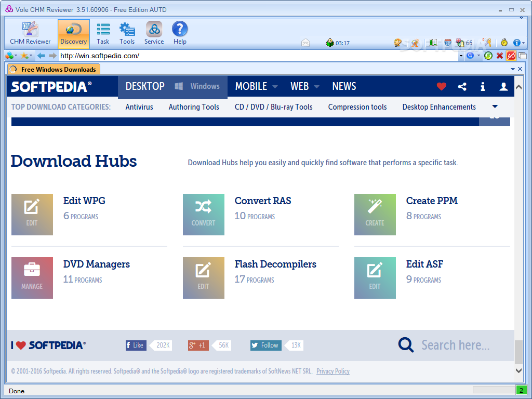532x399 pixels.
Task: Toggle the AD blocker button
Action: 511,56
